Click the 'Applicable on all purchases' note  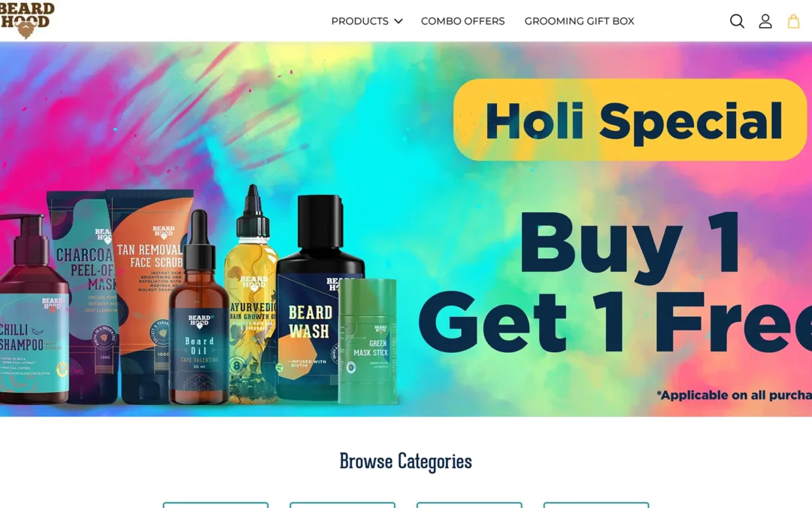(735, 395)
